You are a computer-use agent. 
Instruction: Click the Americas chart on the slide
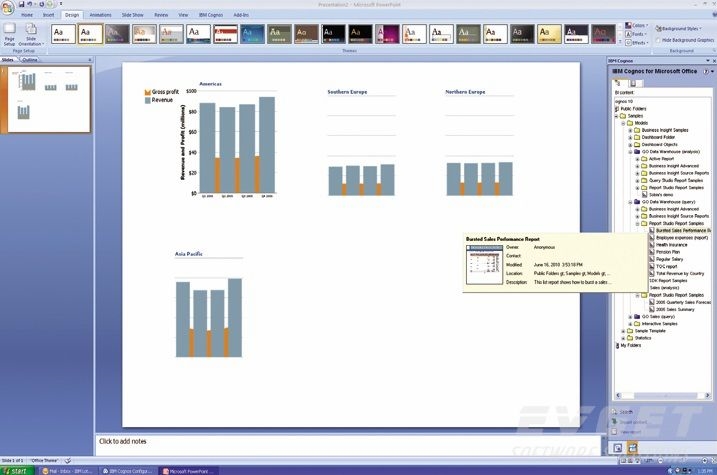229,140
